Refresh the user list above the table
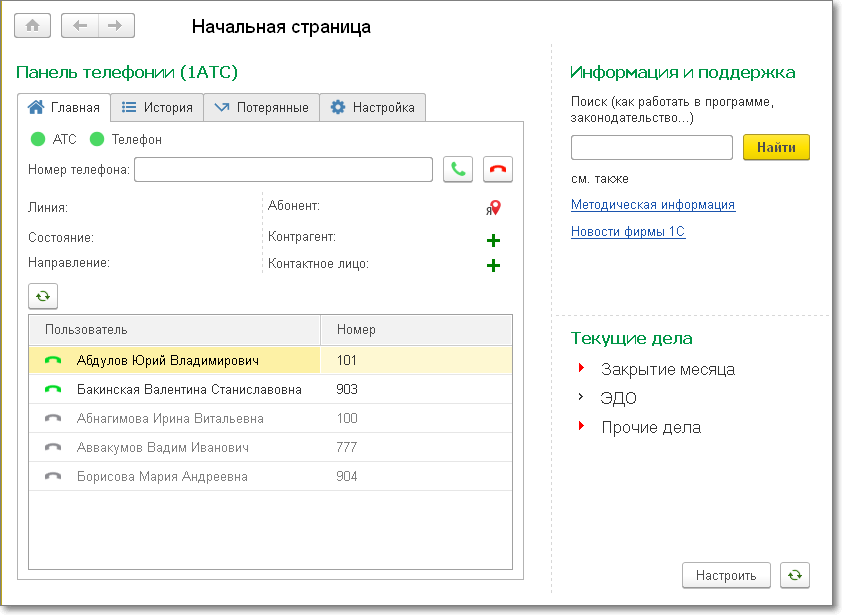 [43, 296]
